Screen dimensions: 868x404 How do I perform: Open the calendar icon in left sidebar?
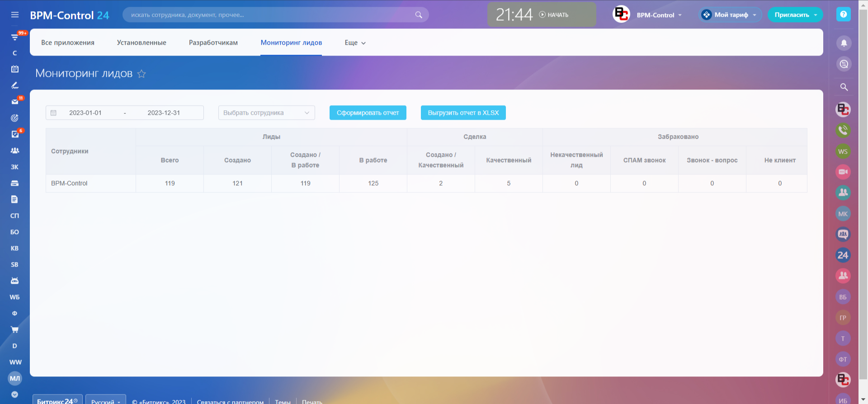click(15, 69)
